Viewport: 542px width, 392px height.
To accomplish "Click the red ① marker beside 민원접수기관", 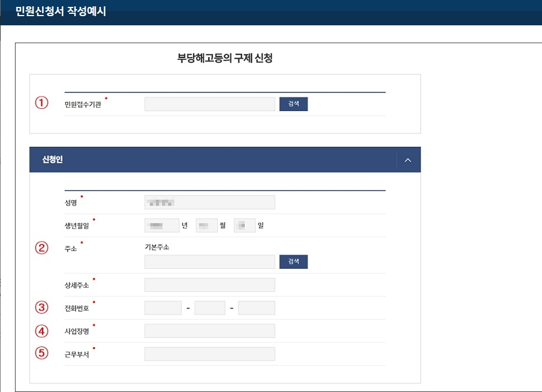I will [40, 102].
